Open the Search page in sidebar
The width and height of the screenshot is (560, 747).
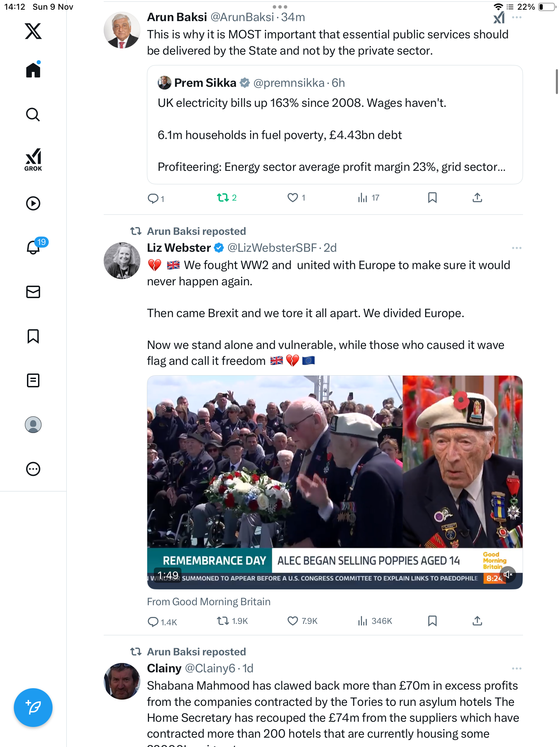tap(33, 114)
